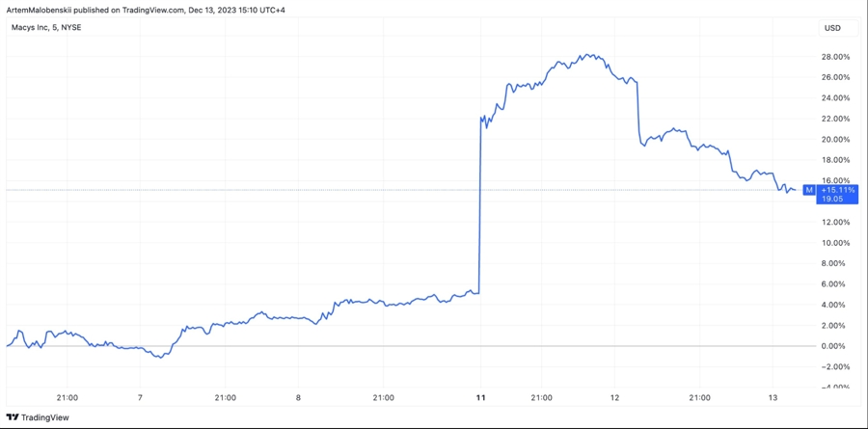Viewport: 868px width, 429px height.
Task: Click the 6.00% price scale label
Action: click(x=834, y=283)
